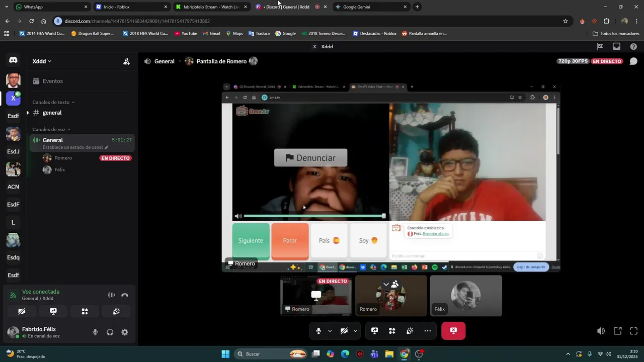Open soundboard in call controls

pyautogui.click(x=410, y=331)
